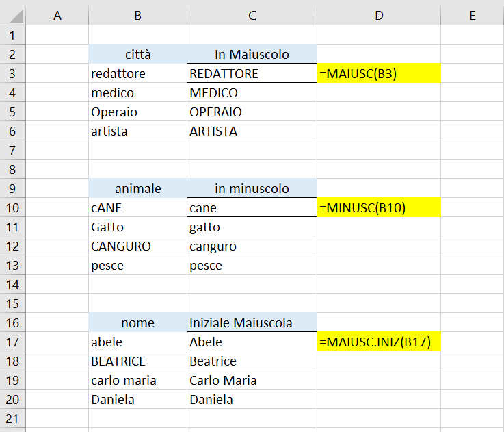Select column E header
Viewport: 504px width, 432px height.
pos(472,16)
